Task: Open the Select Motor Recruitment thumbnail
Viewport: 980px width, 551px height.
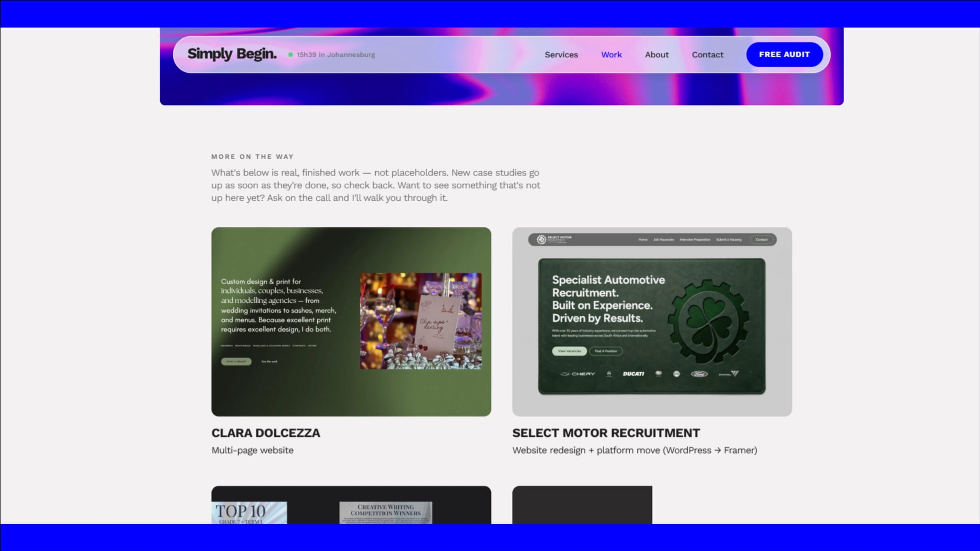Action: (652, 321)
